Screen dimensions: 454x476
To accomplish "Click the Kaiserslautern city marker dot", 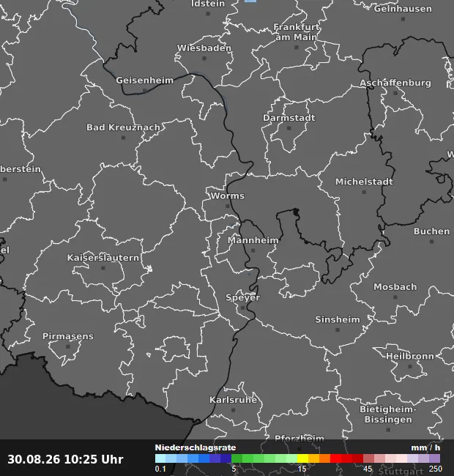I will 103,268.
